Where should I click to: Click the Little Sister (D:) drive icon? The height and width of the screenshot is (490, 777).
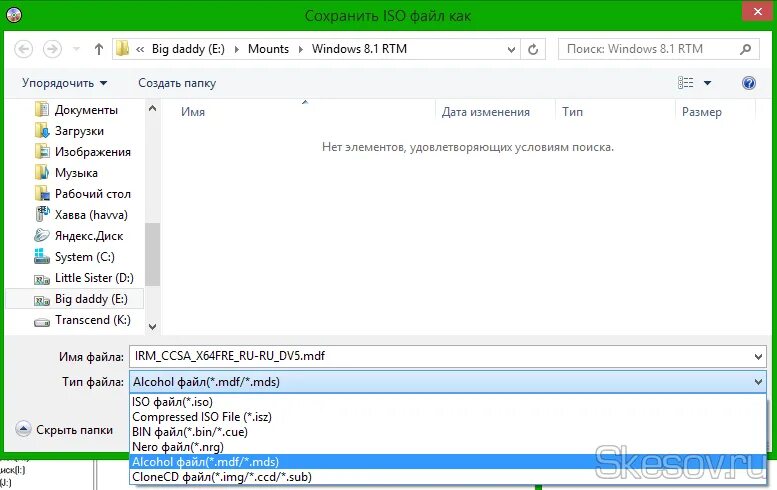[x=42, y=279]
